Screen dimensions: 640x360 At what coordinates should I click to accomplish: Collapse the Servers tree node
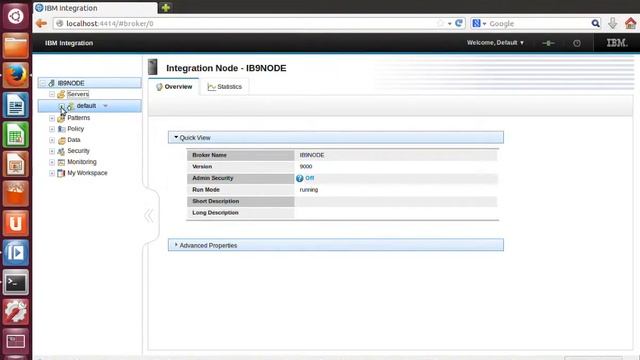point(52,94)
